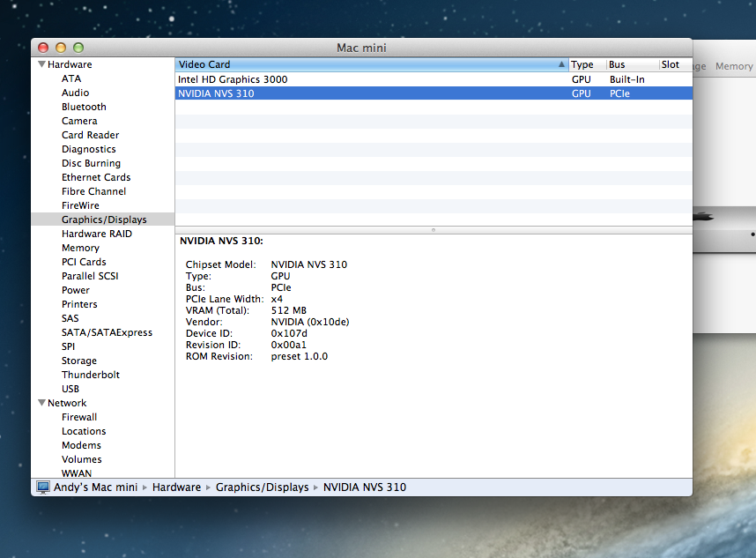756x558 pixels.
Task: Close the Mac mini window
Action: coord(43,48)
